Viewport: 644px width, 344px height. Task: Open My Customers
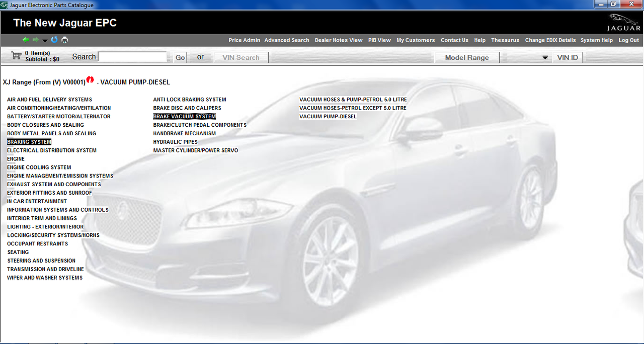click(x=416, y=40)
